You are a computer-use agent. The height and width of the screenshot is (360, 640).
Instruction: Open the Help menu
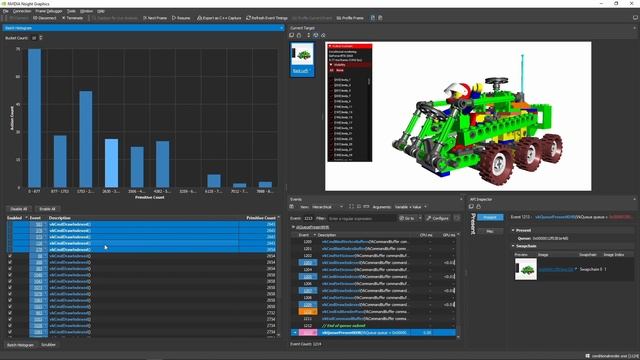point(101,11)
